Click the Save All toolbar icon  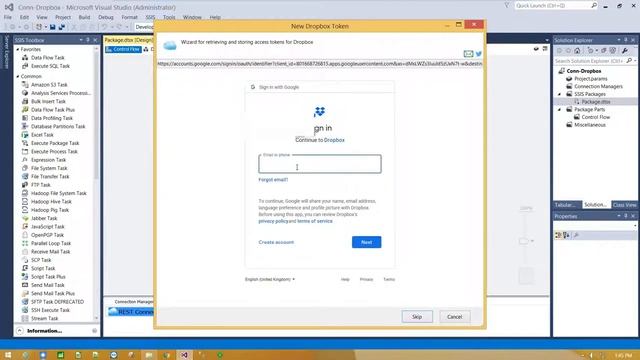coord(62,27)
